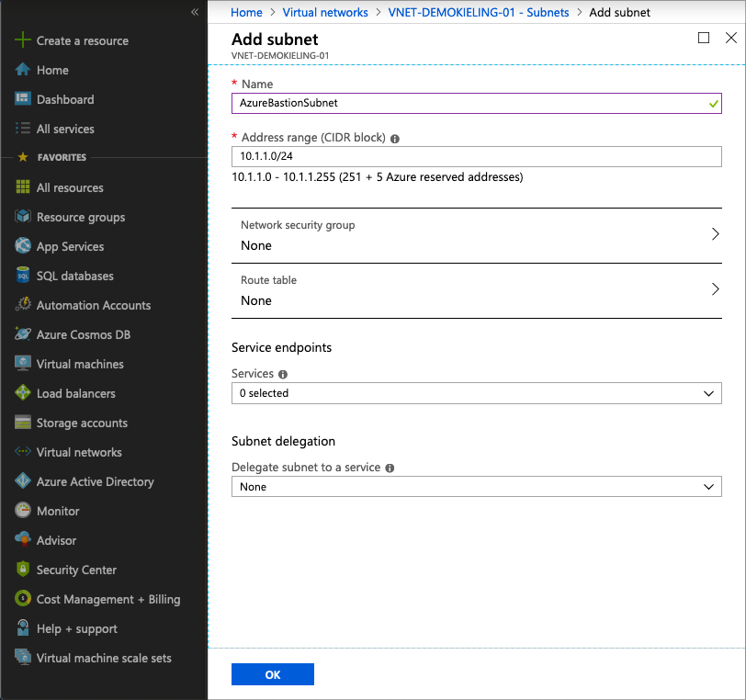This screenshot has height=700, width=746.
Task: Click the Advisor label in sidebar
Action: (x=56, y=540)
